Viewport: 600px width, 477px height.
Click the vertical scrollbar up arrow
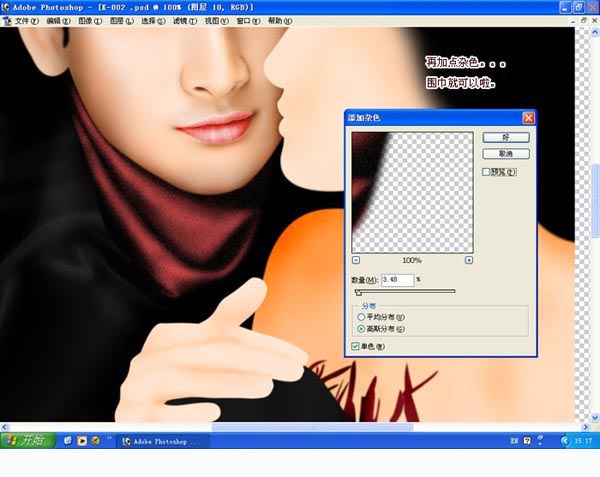coord(595,33)
